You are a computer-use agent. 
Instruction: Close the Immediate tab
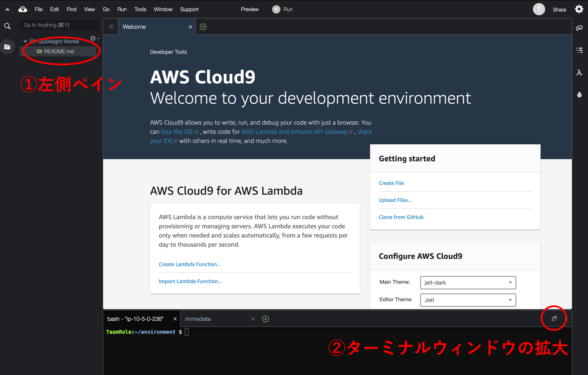coord(253,319)
